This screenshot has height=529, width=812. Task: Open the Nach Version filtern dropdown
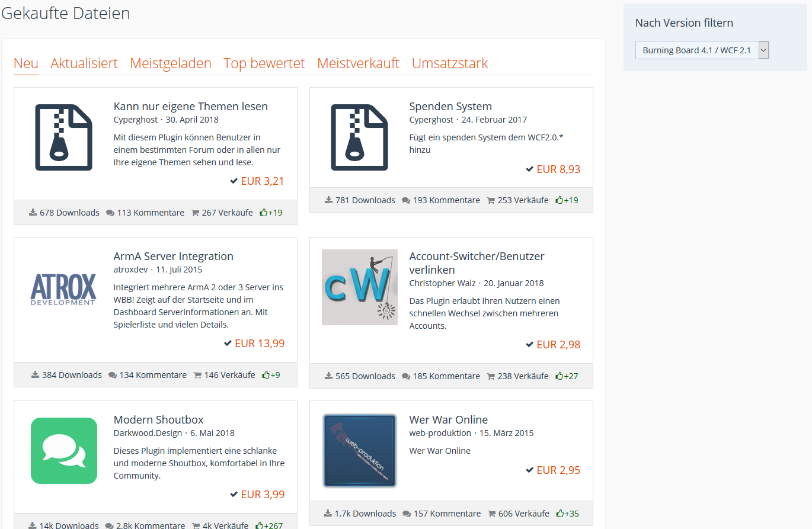[702, 50]
